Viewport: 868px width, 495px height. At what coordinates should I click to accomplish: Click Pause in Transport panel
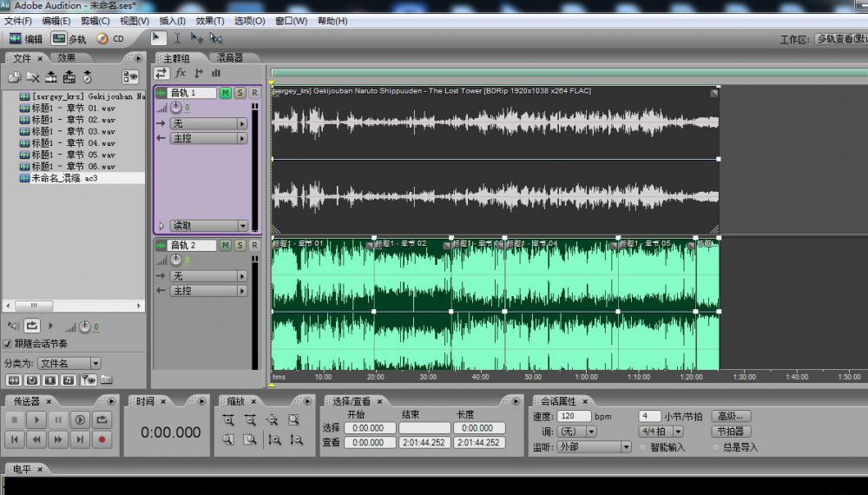click(58, 419)
